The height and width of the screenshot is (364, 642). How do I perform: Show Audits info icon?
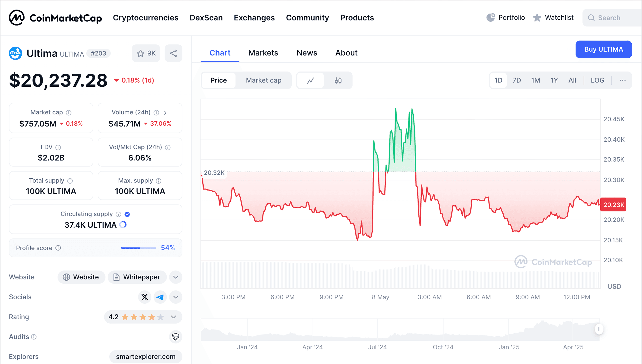click(34, 337)
